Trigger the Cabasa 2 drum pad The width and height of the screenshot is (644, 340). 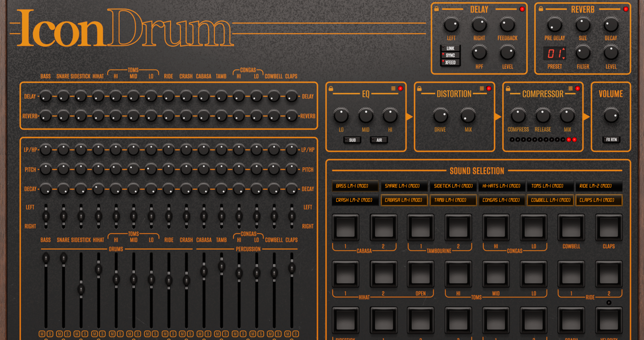(383, 228)
